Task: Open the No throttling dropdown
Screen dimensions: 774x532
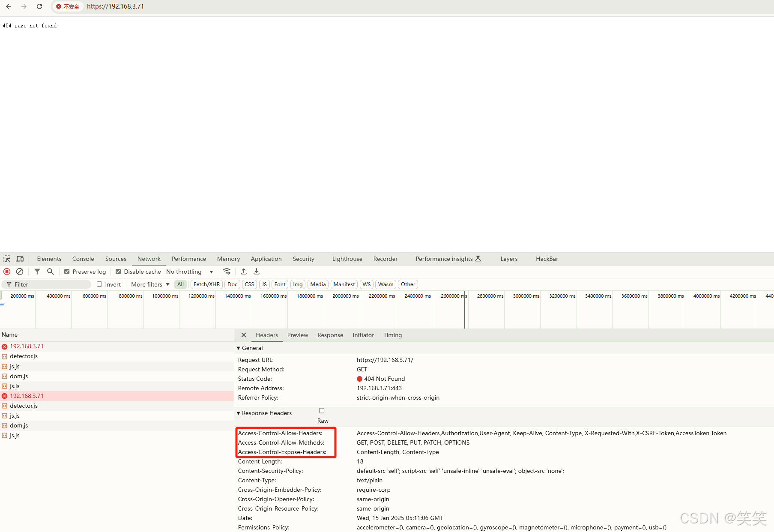Action: point(190,272)
